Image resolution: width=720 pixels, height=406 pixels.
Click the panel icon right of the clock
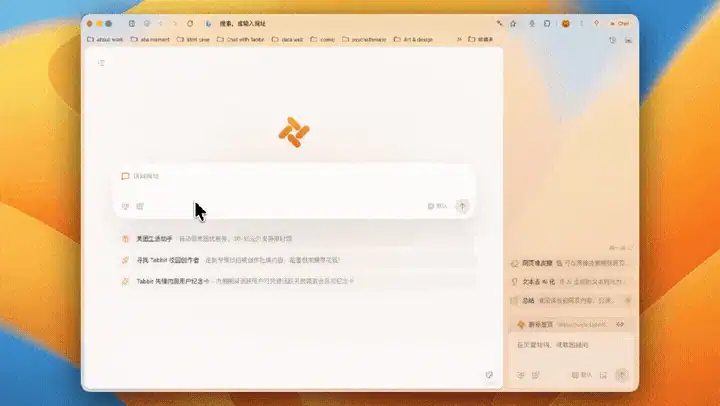[x=628, y=40]
